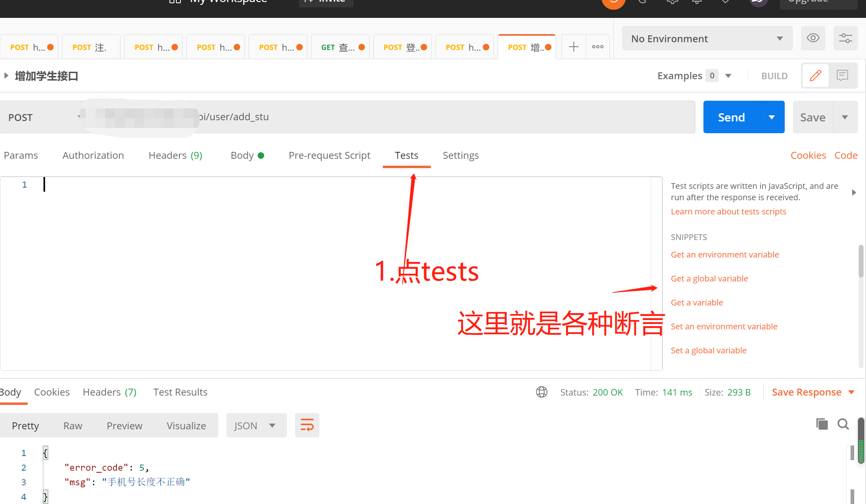Open the three-dot tab options menu
The image size is (866, 504).
tap(597, 47)
